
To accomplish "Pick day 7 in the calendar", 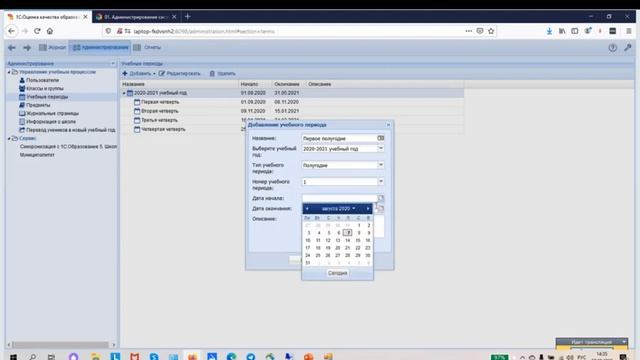I will [347, 233].
